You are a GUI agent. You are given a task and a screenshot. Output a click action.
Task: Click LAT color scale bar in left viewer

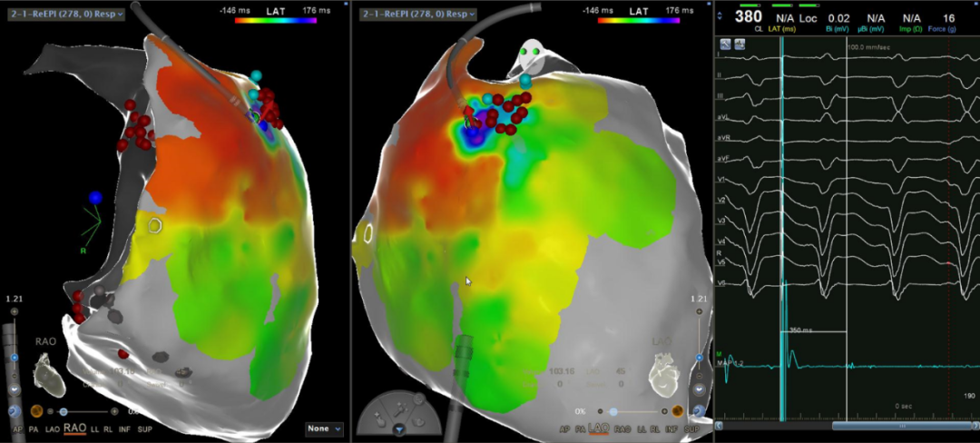pos(276,21)
